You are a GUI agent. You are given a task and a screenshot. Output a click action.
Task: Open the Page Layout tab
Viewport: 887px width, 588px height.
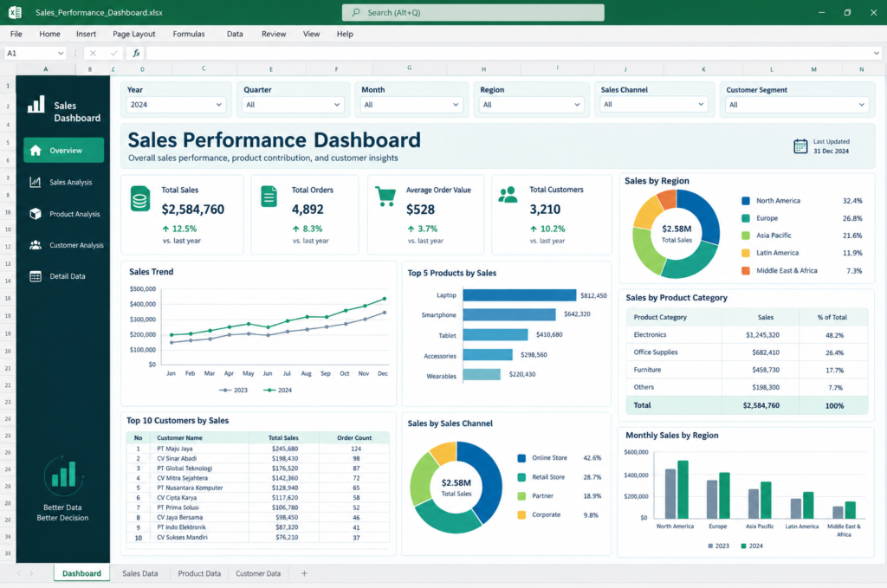(x=134, y=34)
